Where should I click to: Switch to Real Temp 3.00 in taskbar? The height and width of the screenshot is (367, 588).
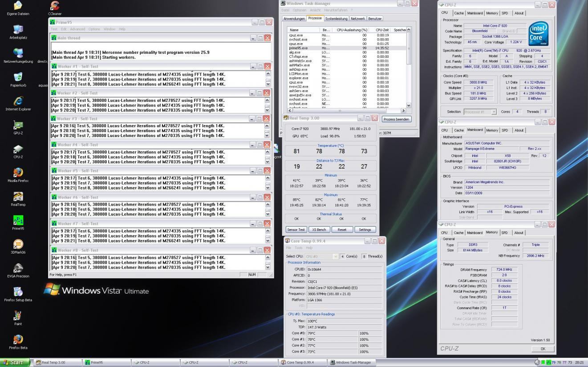coord(58,363)
